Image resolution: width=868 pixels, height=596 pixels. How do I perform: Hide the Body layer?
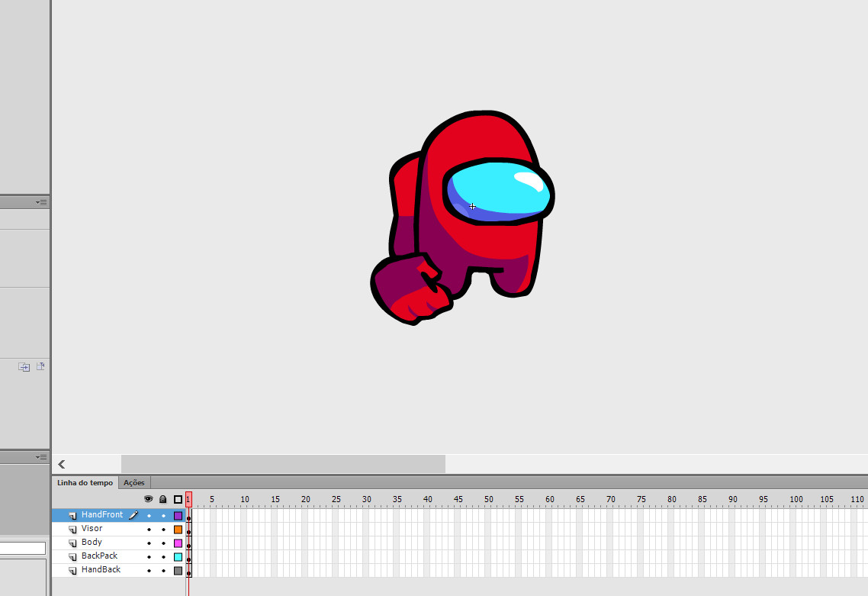(148, 542)
